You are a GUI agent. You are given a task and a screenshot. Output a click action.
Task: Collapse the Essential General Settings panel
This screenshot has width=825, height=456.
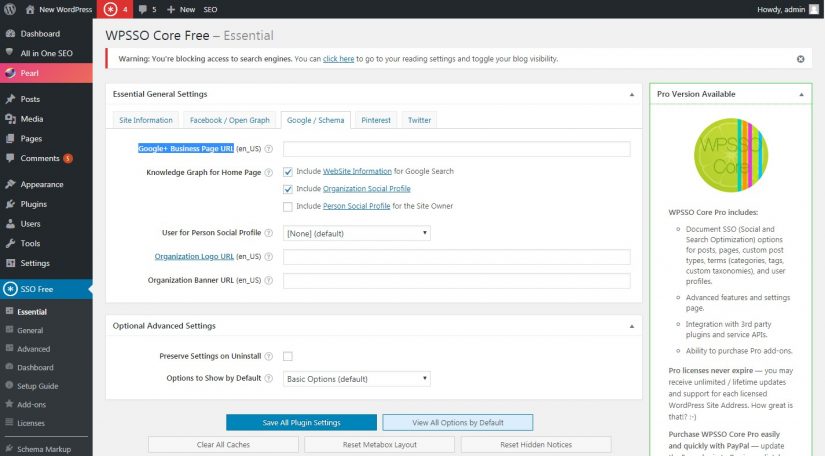(632, 95)
